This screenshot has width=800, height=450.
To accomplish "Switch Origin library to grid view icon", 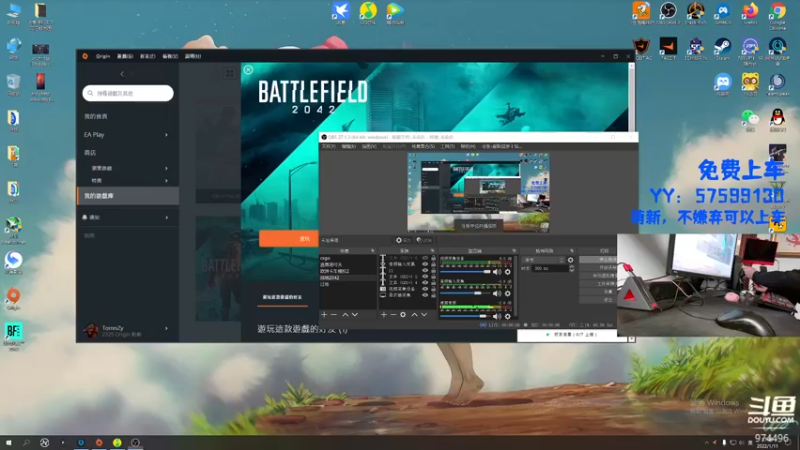I will click(230, 73).
